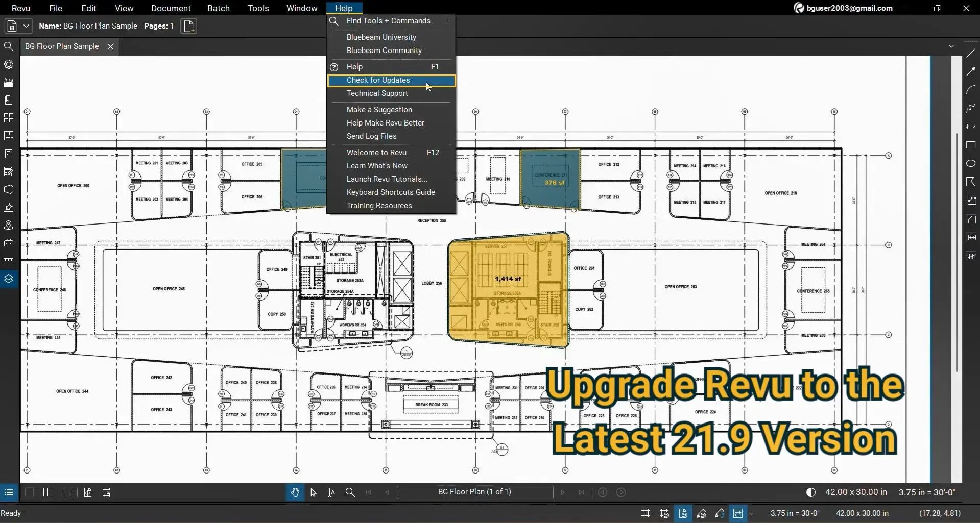The height and width of the screenshot is (523, 980).
Task: Open the File Access cabinet panel
Action: 9,154
